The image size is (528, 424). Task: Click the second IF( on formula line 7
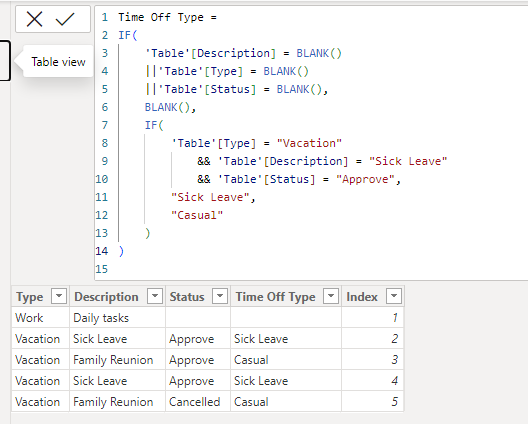point(154,125)
